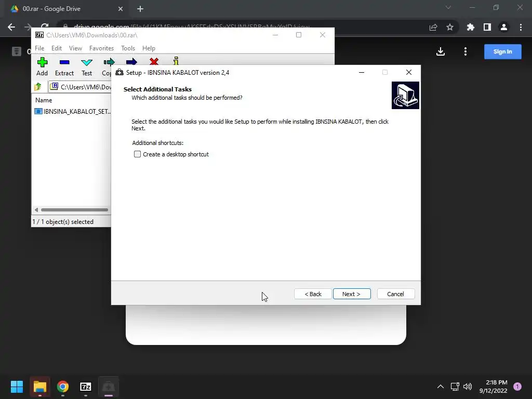Check the Create a desktop shortcut box
Screen dimensions: 532x399
pos(137,154)
